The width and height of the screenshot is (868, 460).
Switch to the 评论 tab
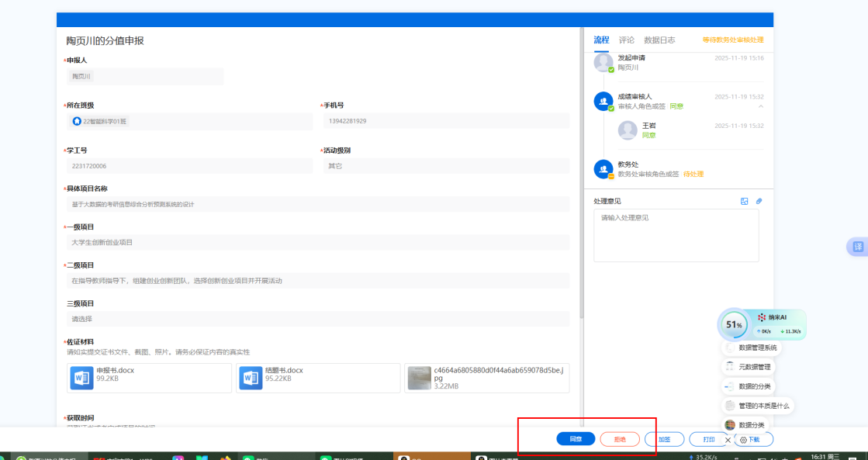pyautogui.click(x=626, y=40)
